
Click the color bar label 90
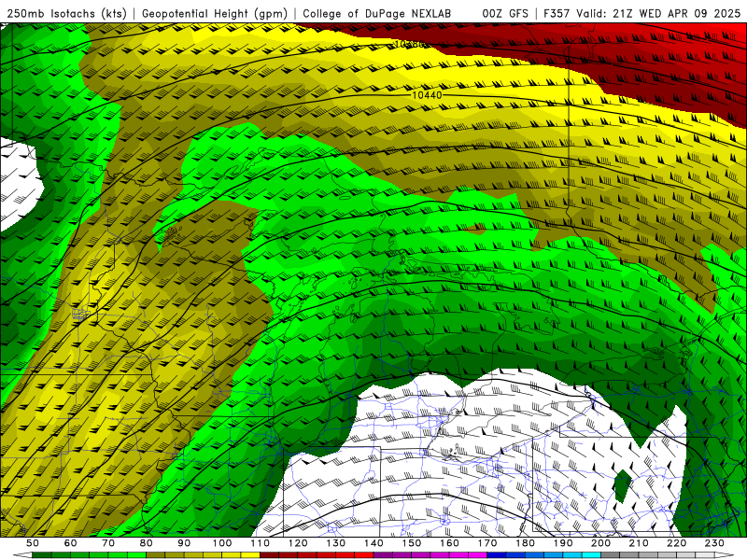click(x=184, y=543)
